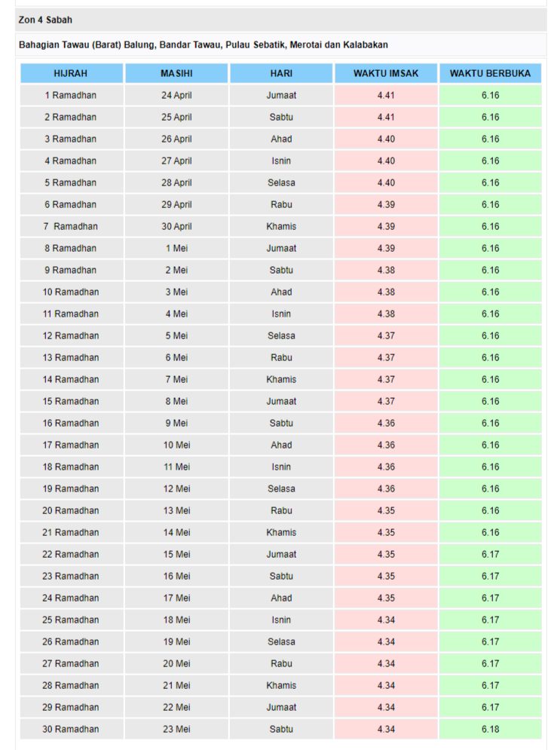The image size is (560, 750).
Task: Select the Zon 4 Sabah heading
Action: pyautogui.click(x=45, y=20)
